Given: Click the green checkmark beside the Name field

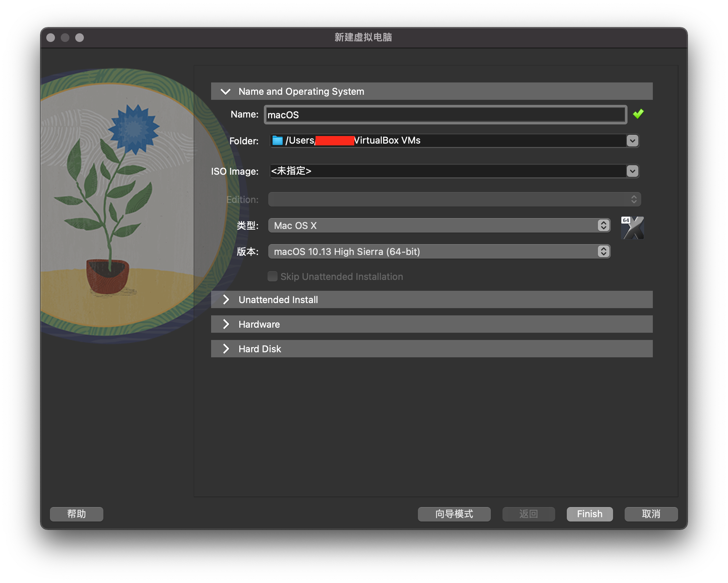Looking at the screenshot, I should (638, 114).
